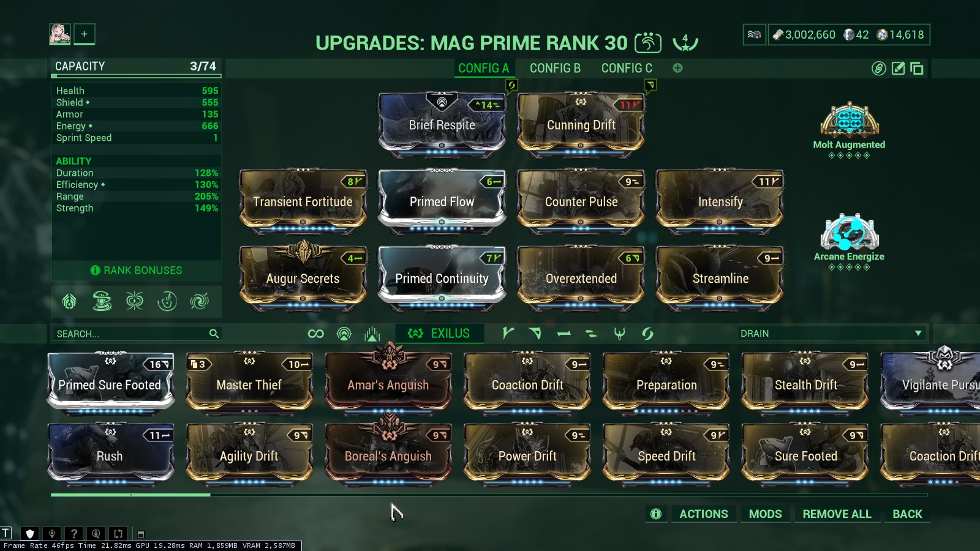Select the first ability icon below Rank Bonuses
The image size is (980, 551).
70,301
